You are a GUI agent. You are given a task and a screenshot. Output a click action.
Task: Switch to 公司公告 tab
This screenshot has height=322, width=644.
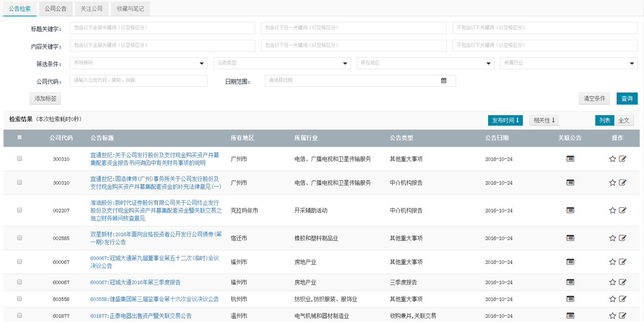55,9
